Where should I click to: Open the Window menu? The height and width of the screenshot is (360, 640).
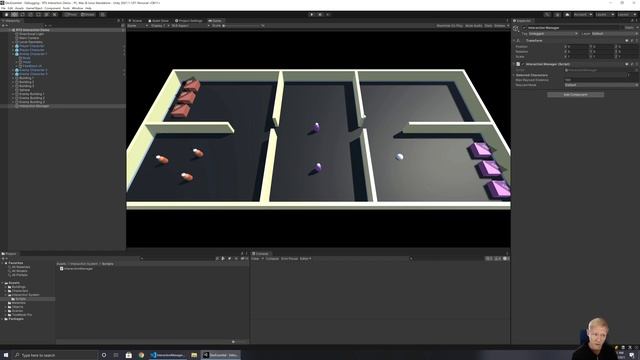pyautogui.click(x=78, y=8)
